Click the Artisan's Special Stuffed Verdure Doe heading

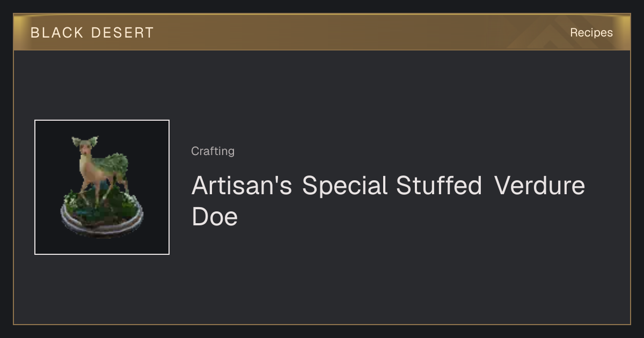pyautogui.click(x=388, y=201)
